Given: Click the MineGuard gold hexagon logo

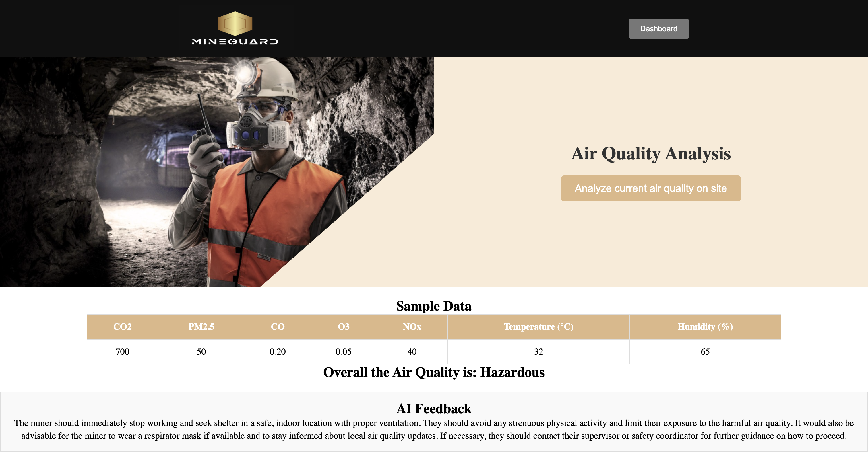Looking at the screenshot, I should point(235,23).
